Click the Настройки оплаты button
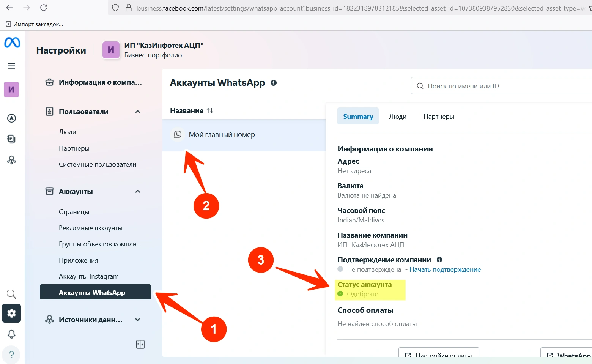The width and height of the screenshot is (592, 364). pos(439,353)
